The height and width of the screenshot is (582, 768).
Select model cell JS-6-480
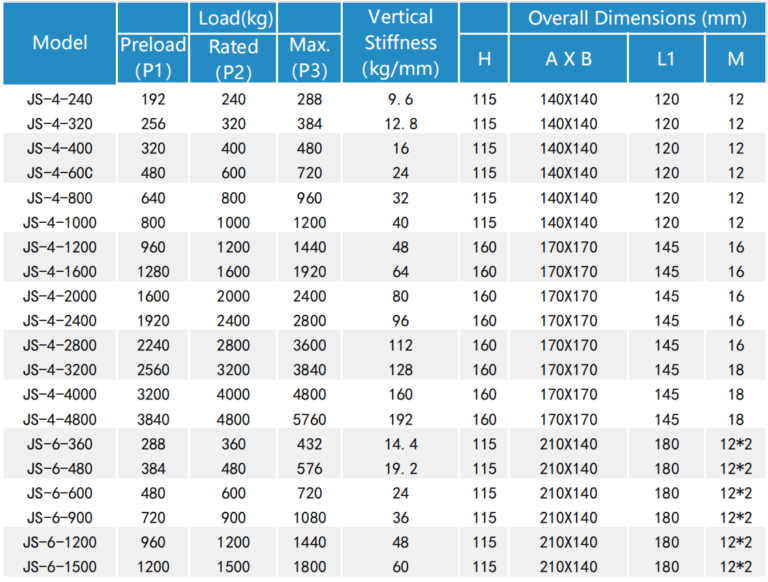[x=60, y=469]
